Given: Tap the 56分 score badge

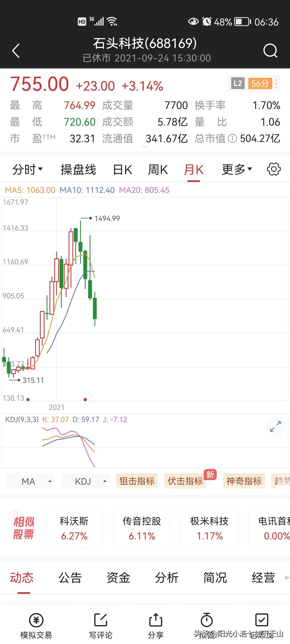Looking at the screenshot, I should tap(260, 83).
